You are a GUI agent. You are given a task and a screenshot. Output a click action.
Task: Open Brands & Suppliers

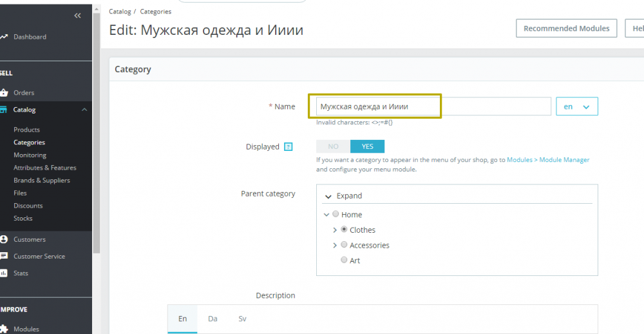[x=42, y=180]
